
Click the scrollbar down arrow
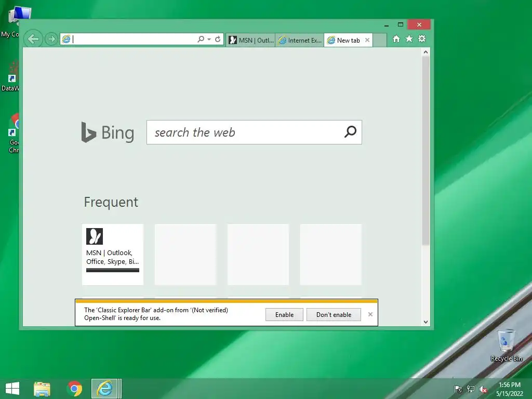pyautogui.click(x=426, y=322)
